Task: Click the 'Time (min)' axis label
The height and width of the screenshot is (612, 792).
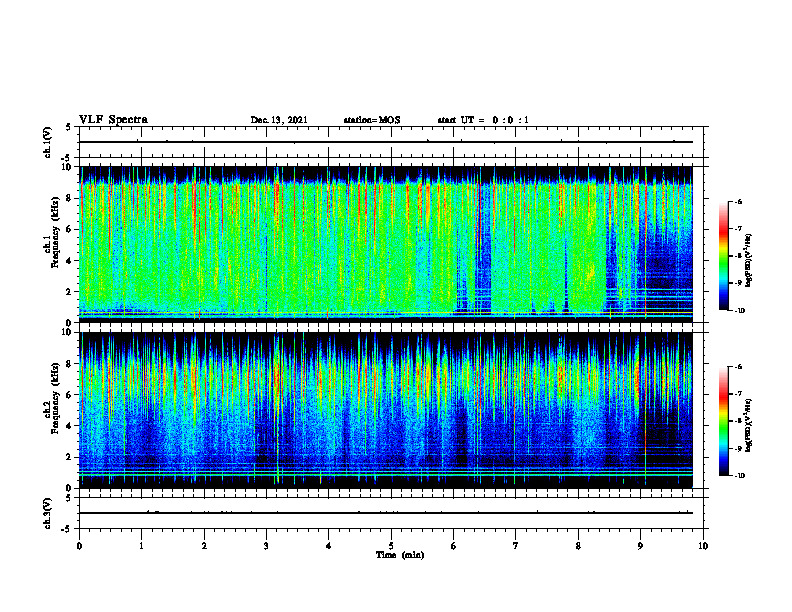Action: tap(400, 555)
